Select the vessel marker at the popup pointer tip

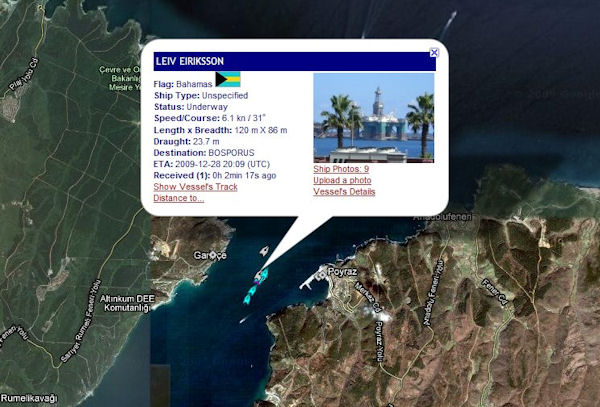(259, 275)
